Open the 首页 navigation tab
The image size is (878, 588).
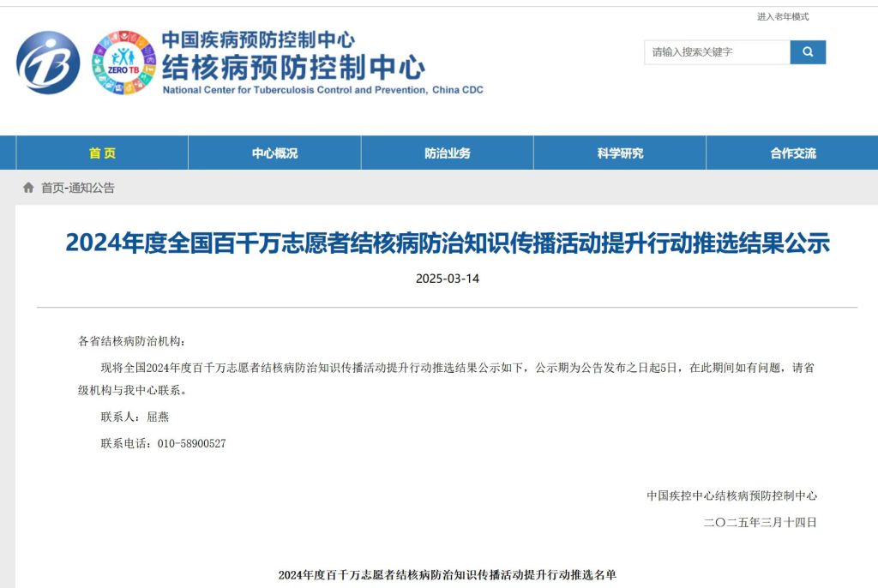pos(102,153)
